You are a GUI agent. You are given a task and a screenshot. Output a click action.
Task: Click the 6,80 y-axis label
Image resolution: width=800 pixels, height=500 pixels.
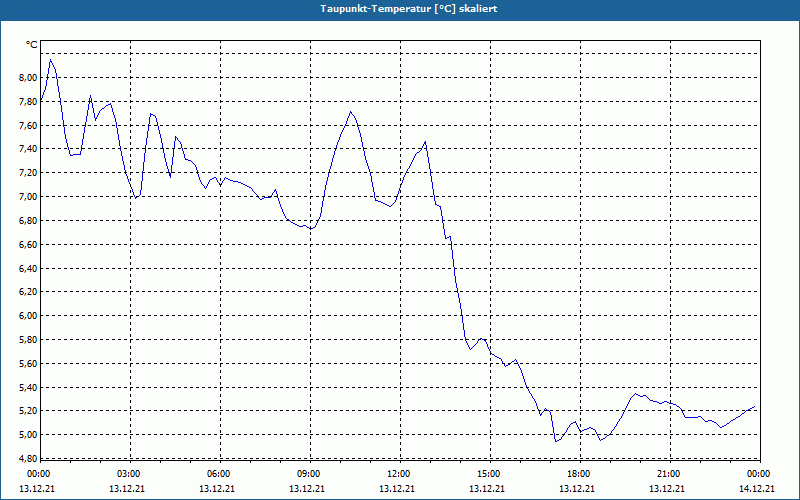(29, 220)
